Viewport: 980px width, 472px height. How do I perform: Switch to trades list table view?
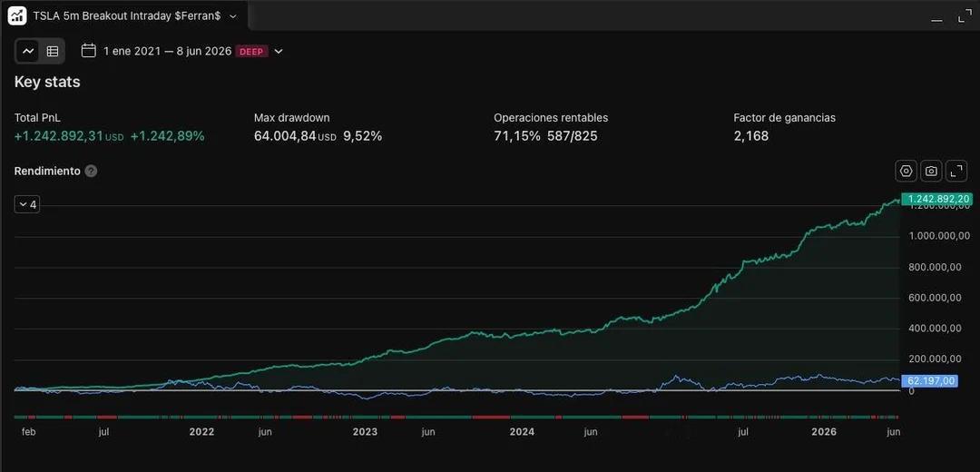pos(53,51)
